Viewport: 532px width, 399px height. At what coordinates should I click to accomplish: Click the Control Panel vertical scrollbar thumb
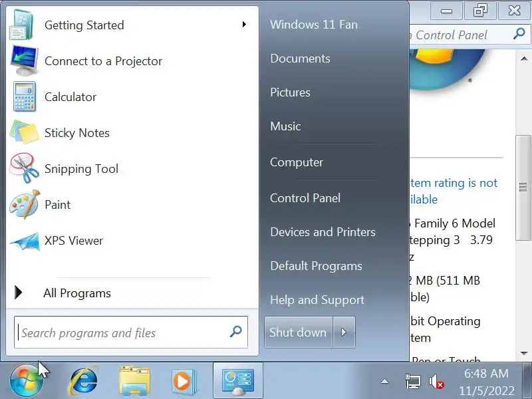point(523,188)
